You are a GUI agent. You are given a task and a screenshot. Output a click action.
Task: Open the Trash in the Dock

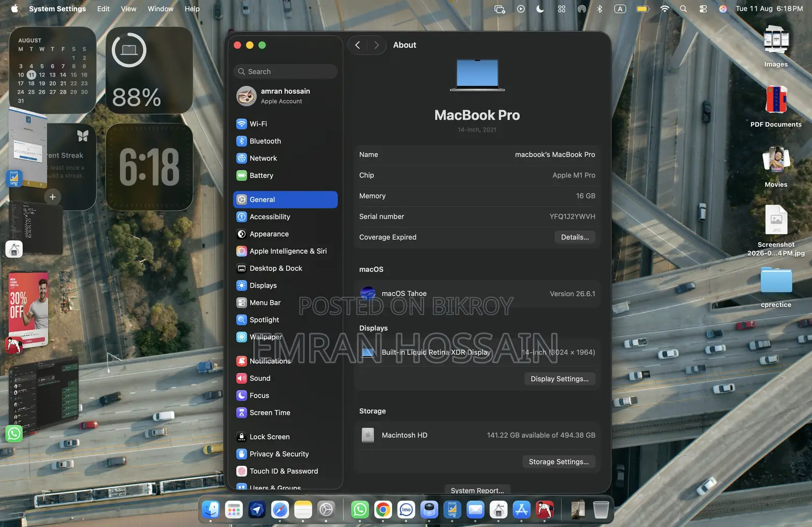(601, 509)
